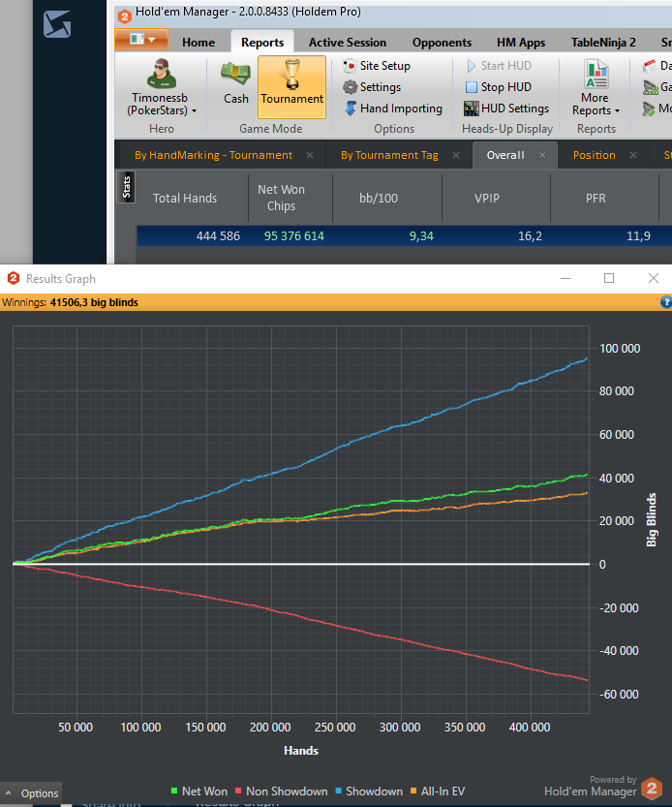672x807 pixels.
Task: Sort by Net Won Chips column header
Action: tap(281, 199)
